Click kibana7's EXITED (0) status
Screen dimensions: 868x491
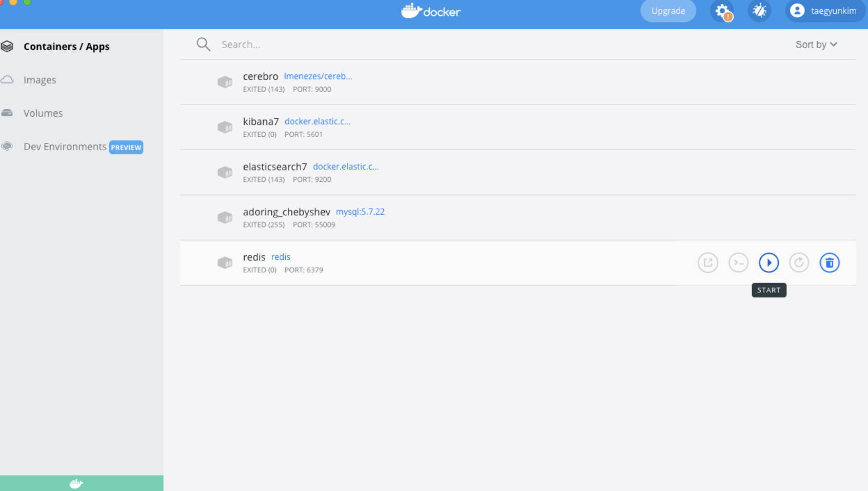pyautogui.click(x=260, y=134)
